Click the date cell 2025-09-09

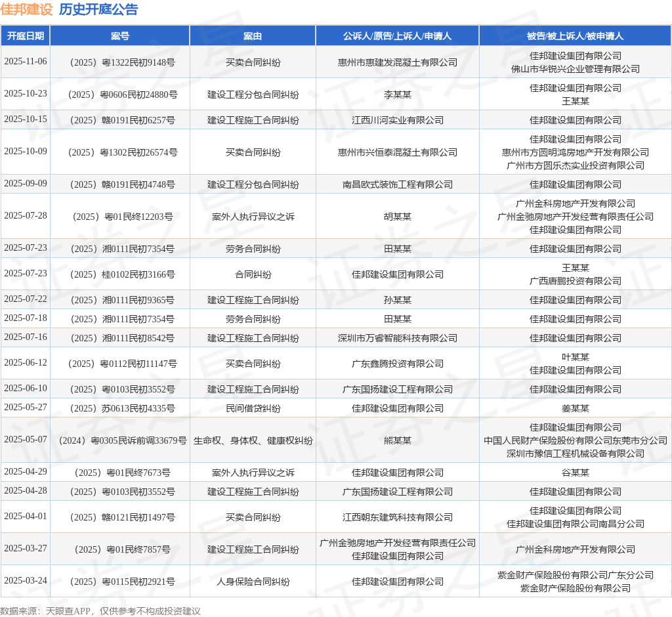(26, 183)
